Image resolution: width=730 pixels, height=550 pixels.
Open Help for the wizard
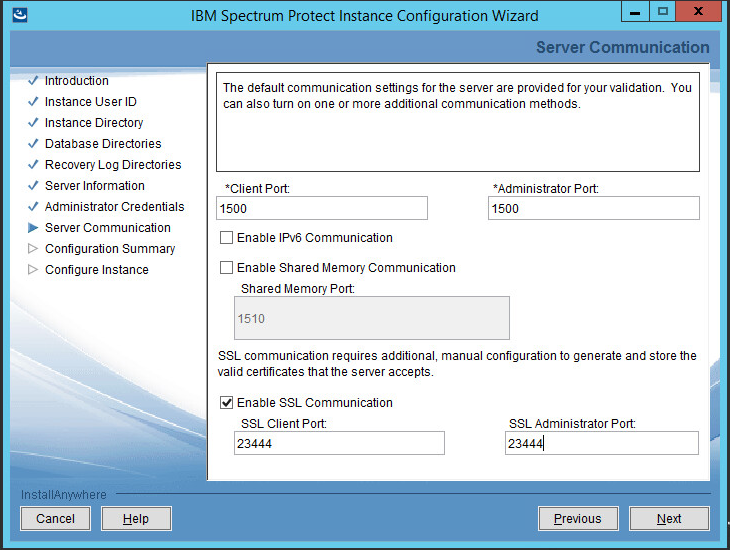pyautogui.click(x=136, y=519)
